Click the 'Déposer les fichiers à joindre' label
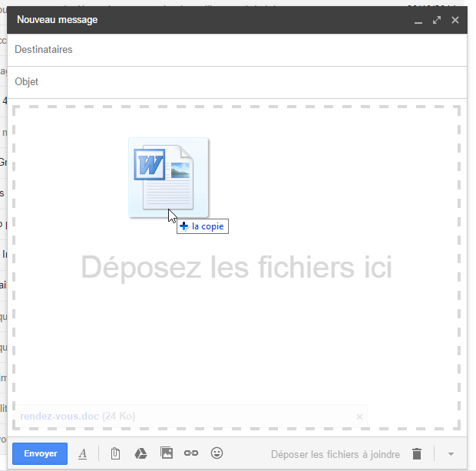The image size is (476, 471). [336, 455]
